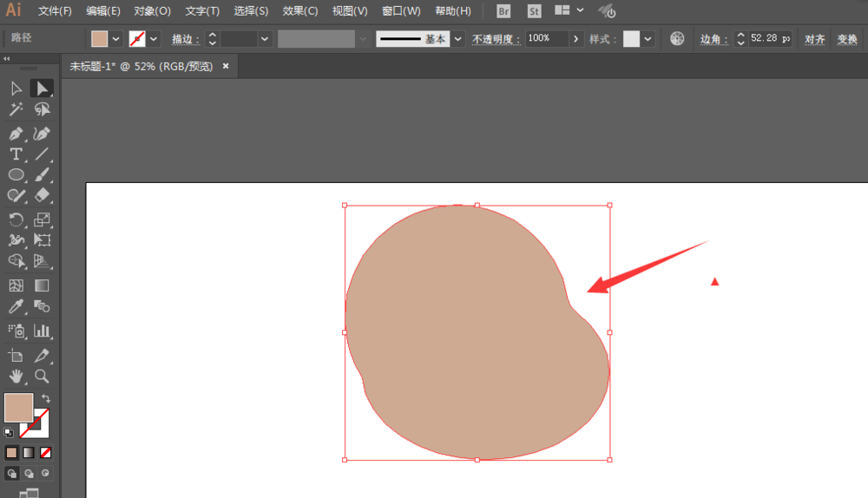Open the 样式 graphic style dropdown
Screen dimensions: 868x498
click(648, 39)
